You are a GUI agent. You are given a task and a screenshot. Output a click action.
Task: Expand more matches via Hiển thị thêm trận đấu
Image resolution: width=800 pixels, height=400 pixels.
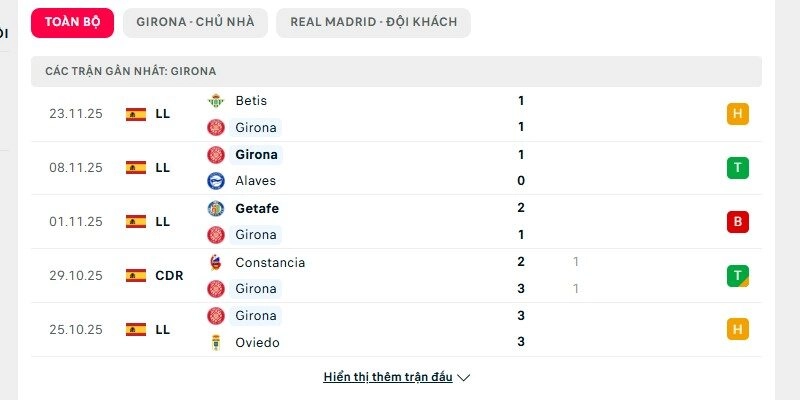click(x=388, y=377)
